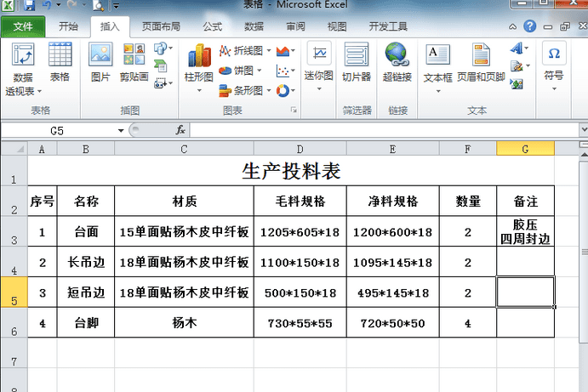
Task: Switch to Page Layout (页面布局) tab
Action: click(x=161, y=26)
